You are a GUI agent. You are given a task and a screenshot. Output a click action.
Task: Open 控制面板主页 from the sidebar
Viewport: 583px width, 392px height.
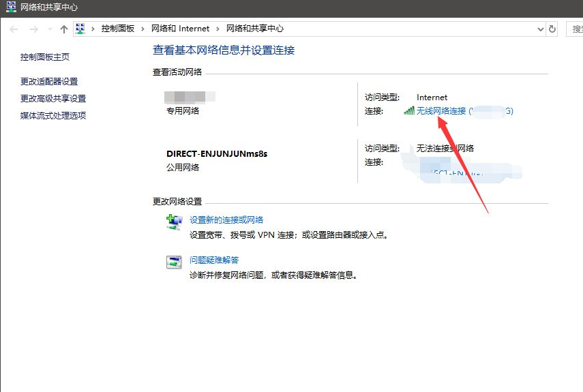tap(45, 57)
